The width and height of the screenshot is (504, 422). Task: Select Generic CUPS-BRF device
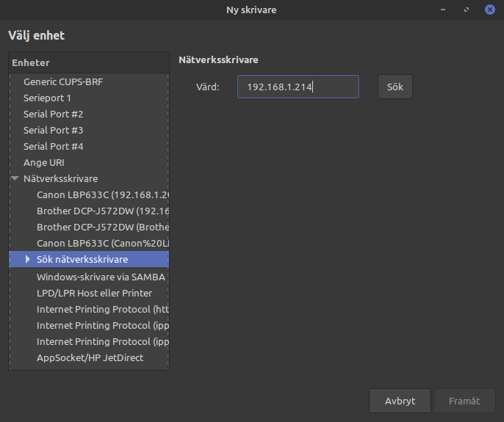point(63,81)
